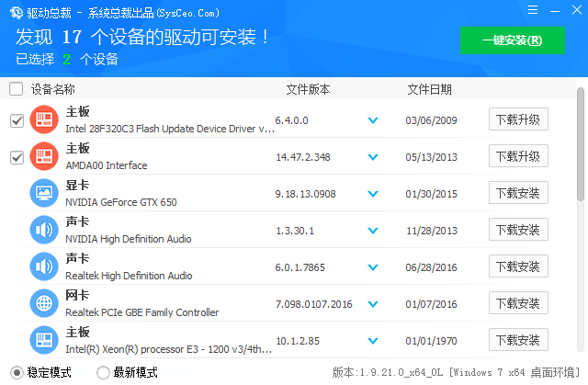
Task: Uncheck the AMDA00 Interface checkbox
Action: pos(16,157)
